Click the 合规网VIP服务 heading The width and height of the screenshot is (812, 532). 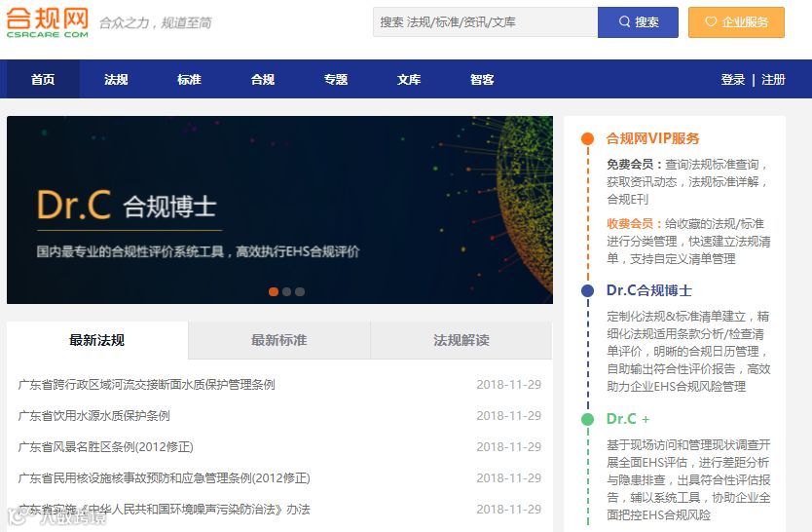pos(652,138)
